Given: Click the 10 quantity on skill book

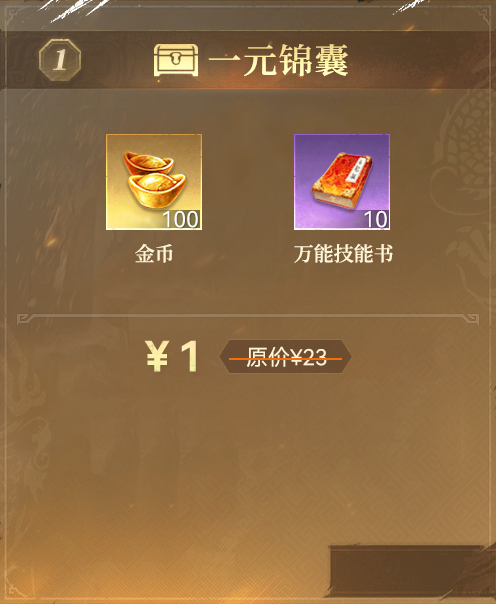Looking at the screenshot, I should tap(376, 220).
